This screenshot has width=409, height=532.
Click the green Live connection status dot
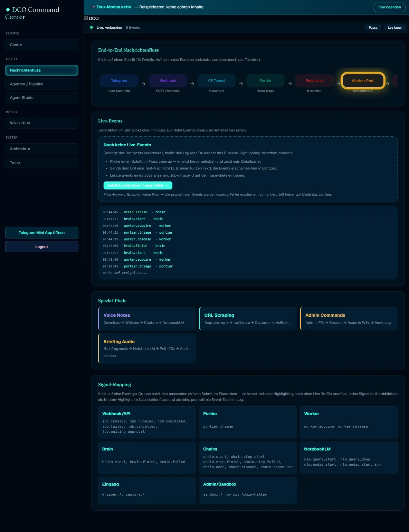click(x=91, y=27)
